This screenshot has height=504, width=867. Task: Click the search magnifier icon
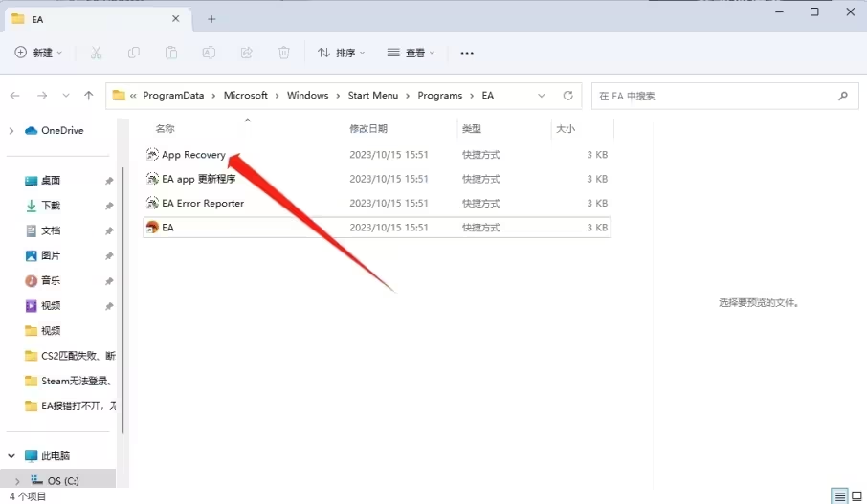(x=843, y=96)
